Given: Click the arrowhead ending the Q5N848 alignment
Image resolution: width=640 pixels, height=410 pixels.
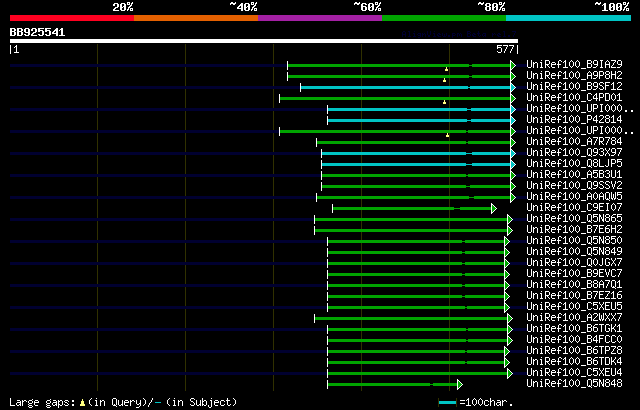Looking at the screenshot, I should click(460, 384).
